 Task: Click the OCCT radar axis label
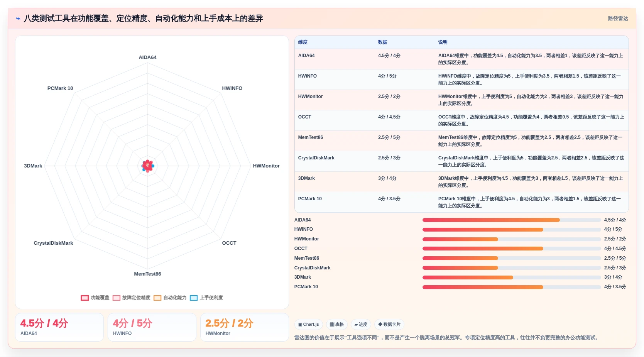coord(229,243)
